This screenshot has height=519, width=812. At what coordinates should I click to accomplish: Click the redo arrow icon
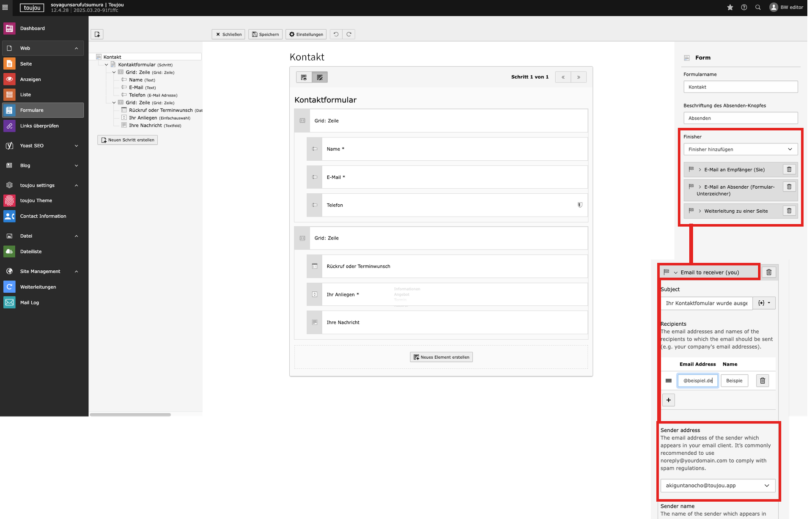(x=349, y=34)
